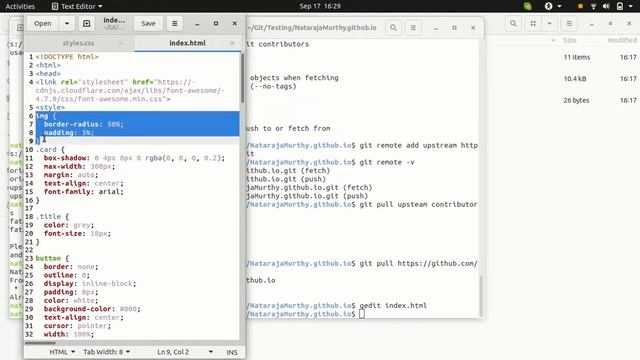Click the search icon in file manager window
The height and width of the screenshot is (360, 640).
513,24
